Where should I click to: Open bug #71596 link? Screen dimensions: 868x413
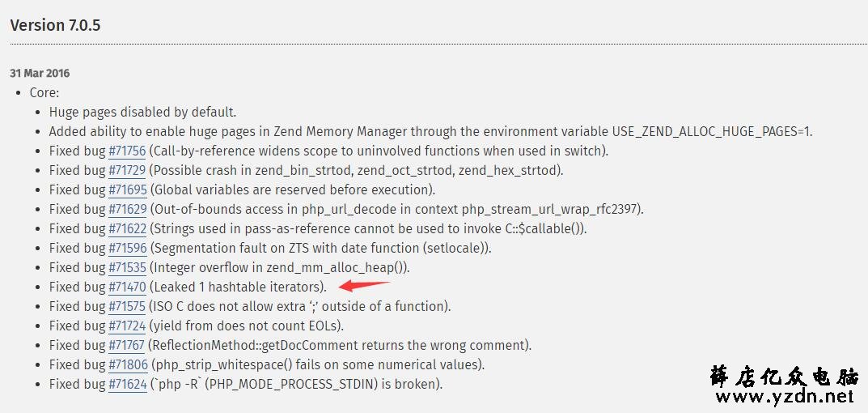pos(127,248)
